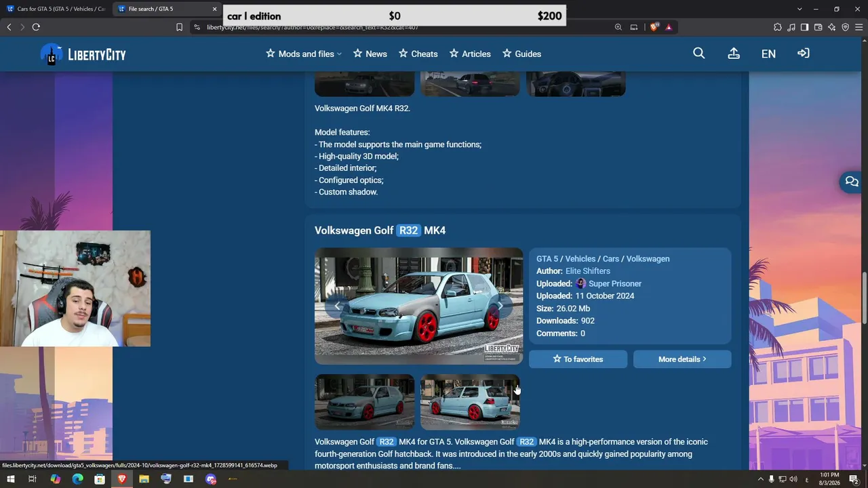Viewport: 868px width, 488px height.
Task: Go back with the browser back arrow
Action: click(9, 27)
